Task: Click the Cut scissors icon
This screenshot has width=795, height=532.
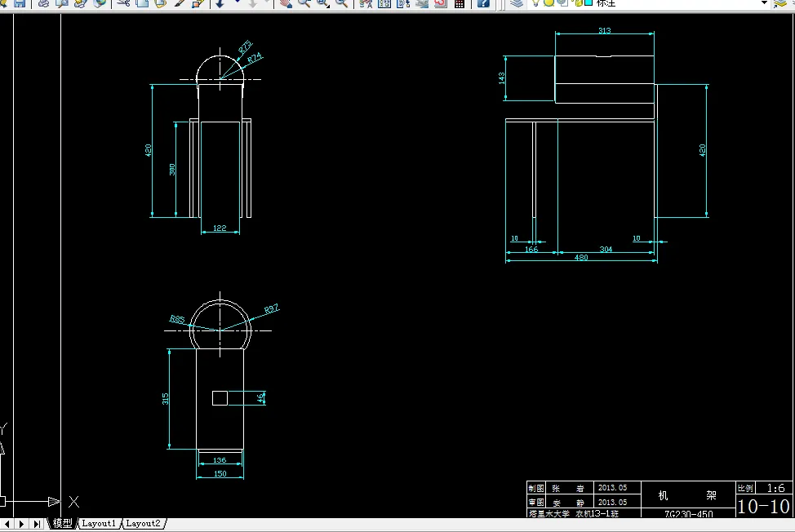Action: pyautogui.click(x=123, y=3)
